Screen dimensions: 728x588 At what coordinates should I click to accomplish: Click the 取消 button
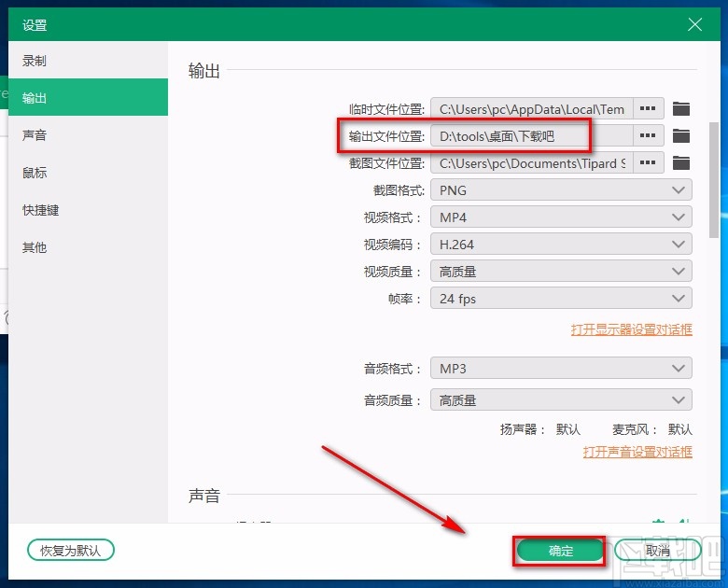657,551
